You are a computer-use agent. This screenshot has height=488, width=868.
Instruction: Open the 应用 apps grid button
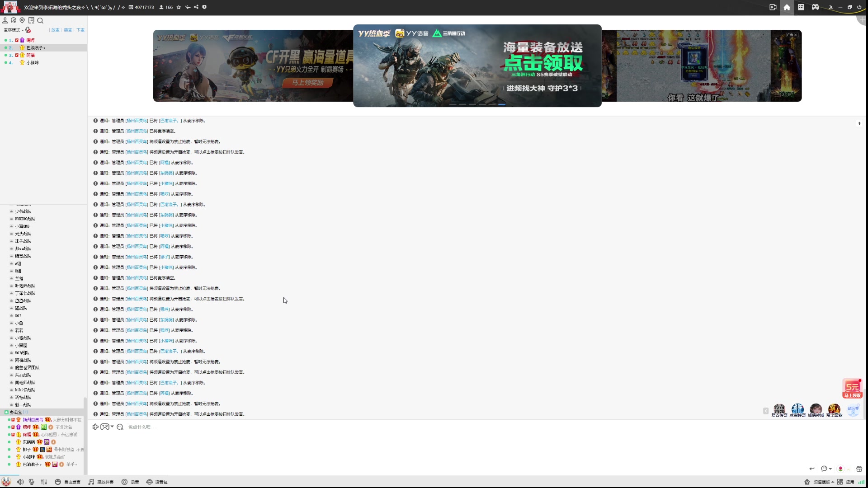tap(846, 482)
